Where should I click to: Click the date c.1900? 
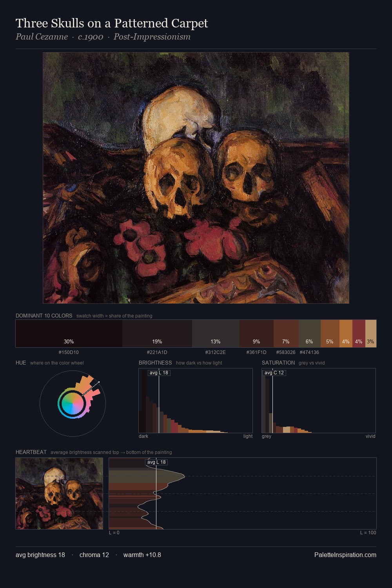pos(91,37)
